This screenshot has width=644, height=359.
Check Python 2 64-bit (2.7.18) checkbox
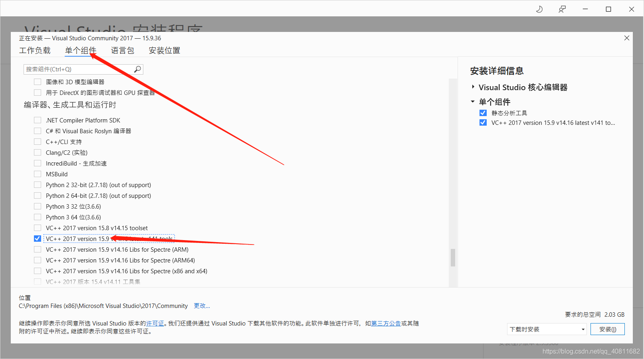(38, 195)
